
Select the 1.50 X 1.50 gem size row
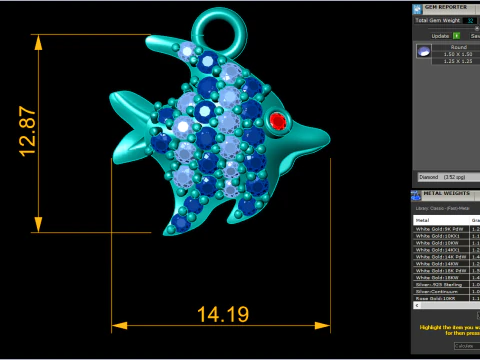point(457,54)
